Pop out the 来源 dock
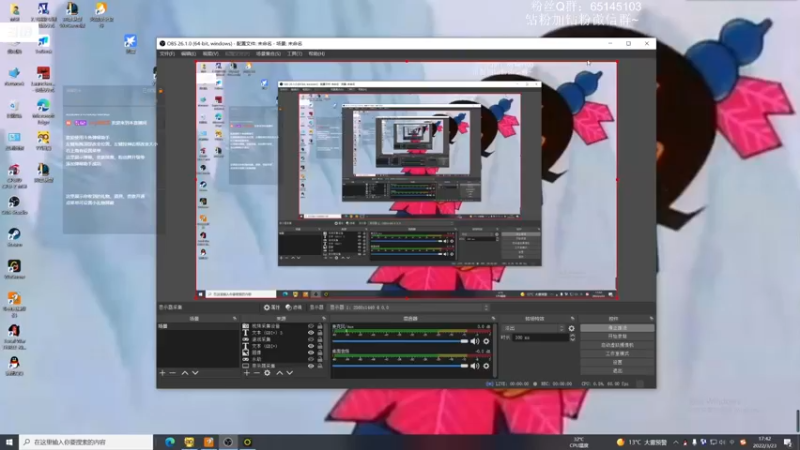Screen dimensions: 800x450 (x=323, y=318)
